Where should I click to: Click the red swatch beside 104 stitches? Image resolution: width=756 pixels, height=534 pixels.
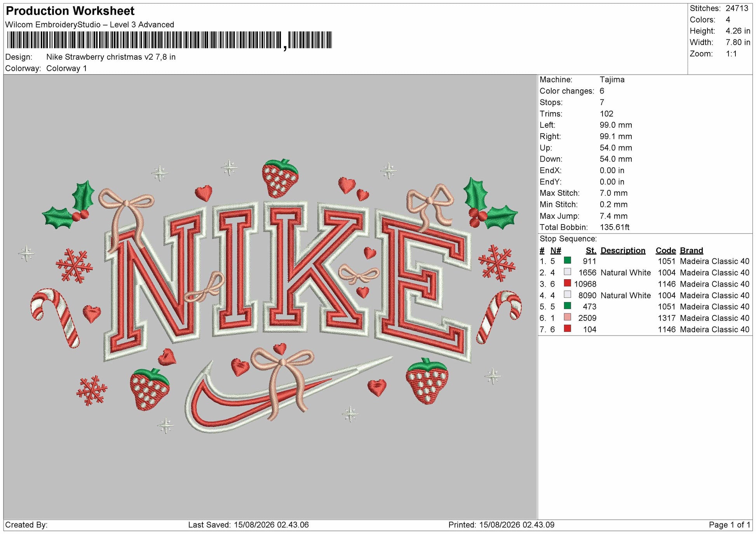tap(568, 329)
